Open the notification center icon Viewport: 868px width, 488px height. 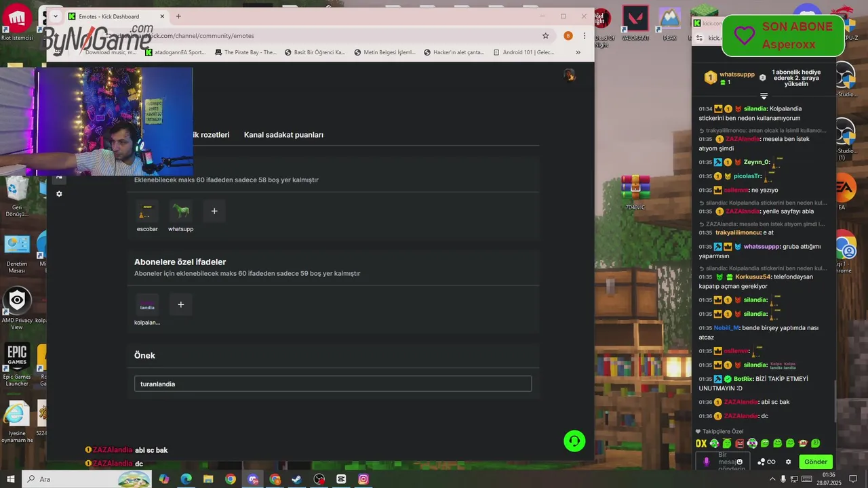[x=854, y=479]
